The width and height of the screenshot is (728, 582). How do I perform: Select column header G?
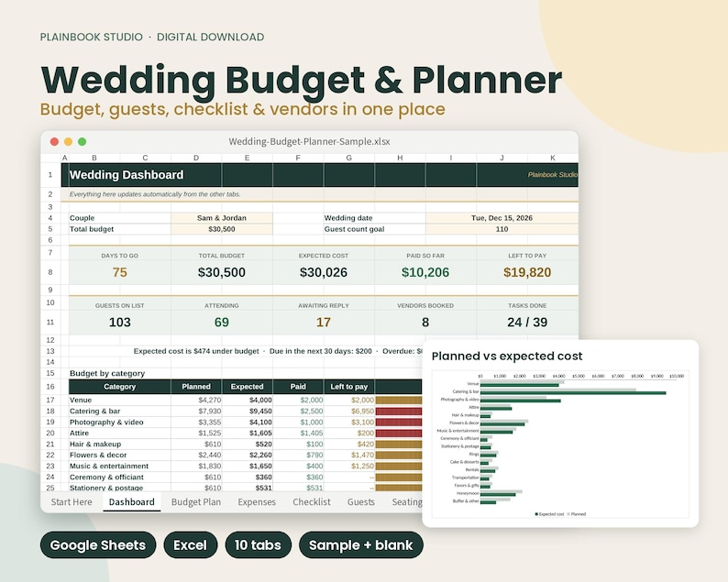coord(349,158)
